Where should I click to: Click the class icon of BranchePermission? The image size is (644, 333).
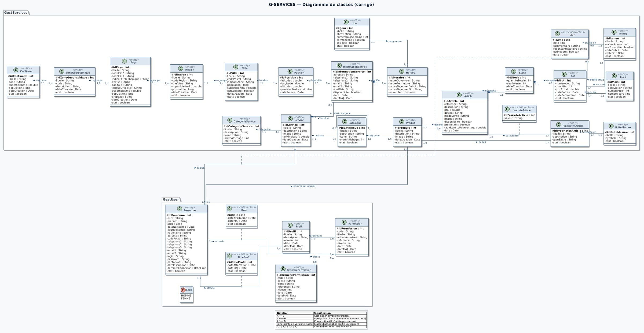(283, 269)
